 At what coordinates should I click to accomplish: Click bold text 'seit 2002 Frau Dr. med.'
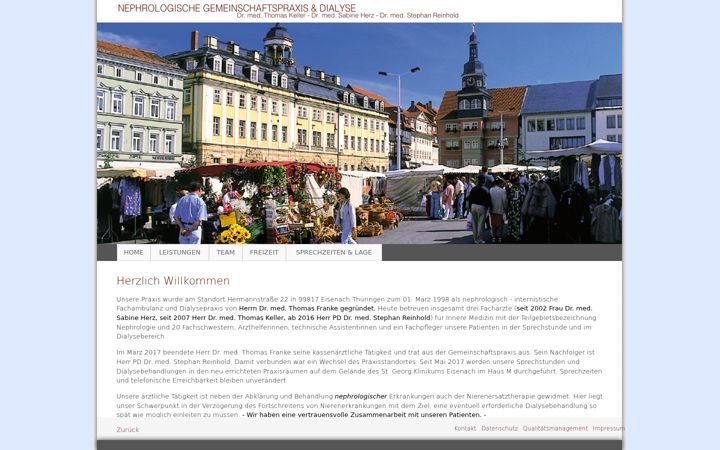pyautogui.click(x=554, y=309)
